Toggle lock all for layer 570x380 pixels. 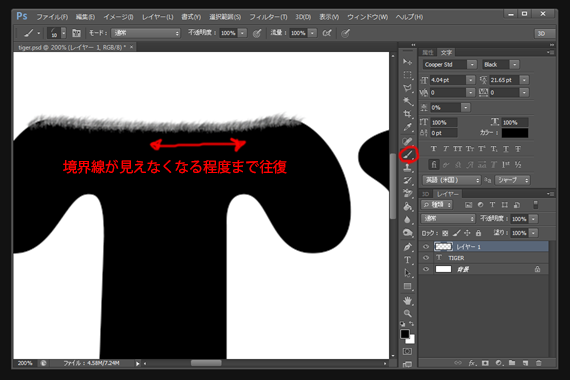pyautogui.click(x=479, y=233)
